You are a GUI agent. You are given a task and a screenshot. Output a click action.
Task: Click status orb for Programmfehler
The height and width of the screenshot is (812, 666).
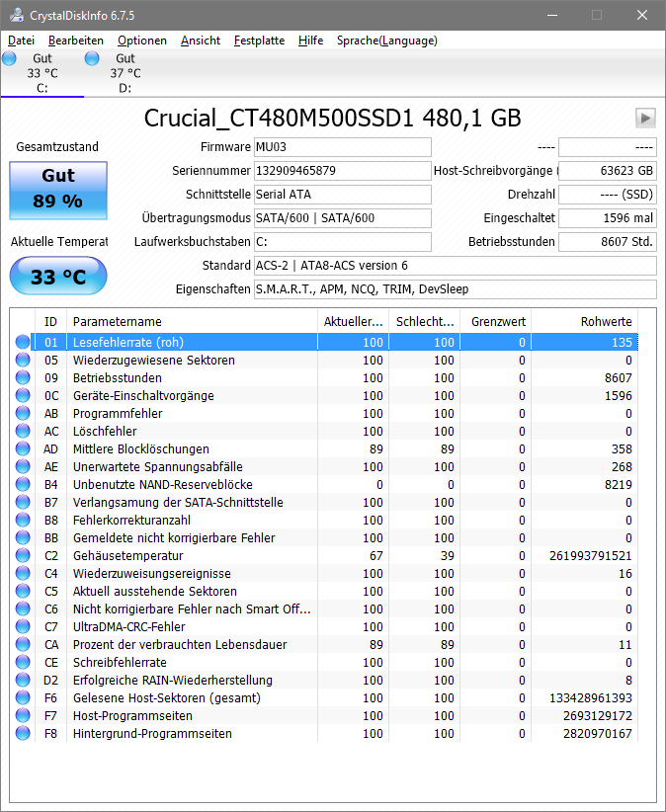(23, 413)
